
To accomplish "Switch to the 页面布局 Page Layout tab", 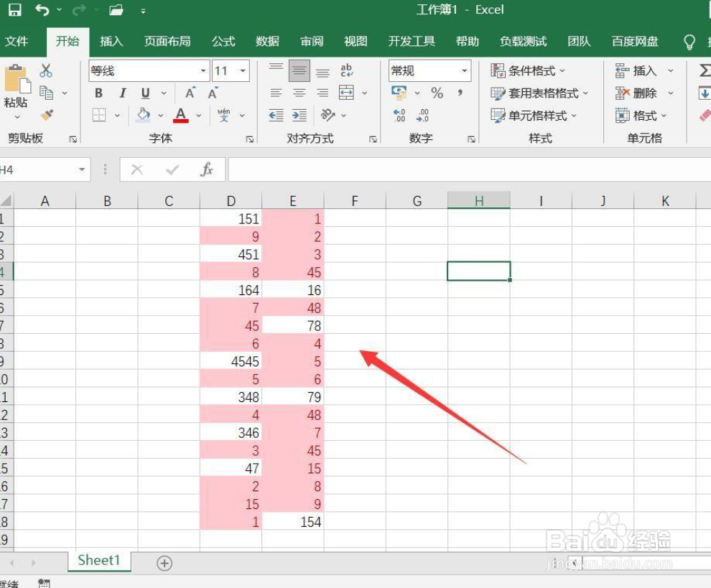I will click(x=167, y=41).
